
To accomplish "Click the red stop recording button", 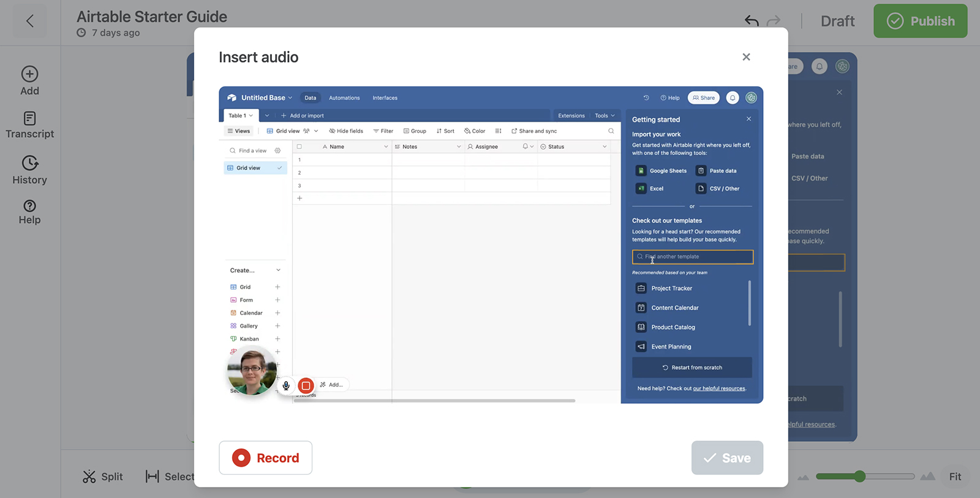I will point(306,385).
